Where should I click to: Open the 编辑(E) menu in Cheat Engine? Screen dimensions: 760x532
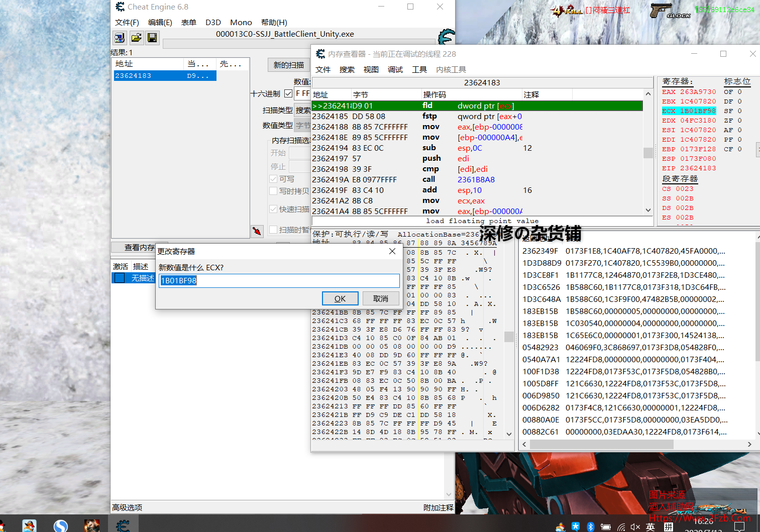pos(160,22)
